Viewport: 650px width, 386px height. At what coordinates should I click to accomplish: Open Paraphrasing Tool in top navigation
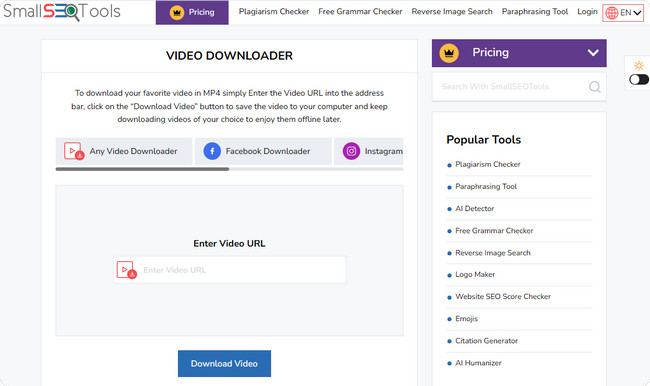tap(535, 12)
